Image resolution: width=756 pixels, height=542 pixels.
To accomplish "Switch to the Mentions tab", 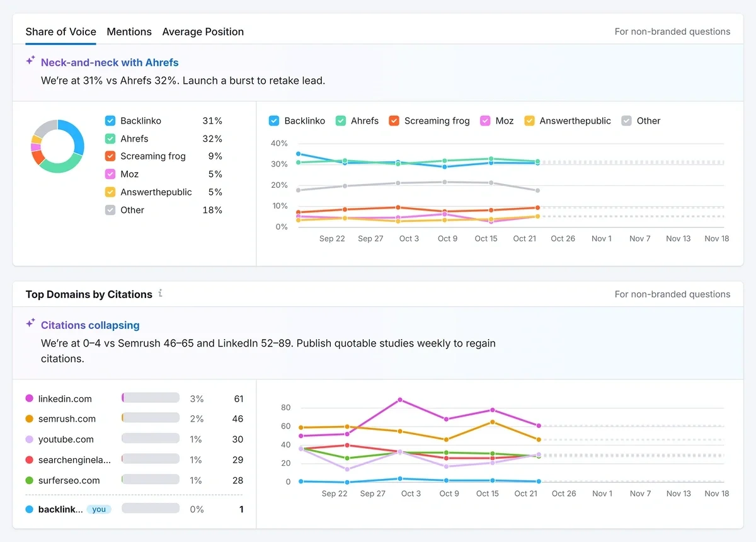I will tap(129, 32).
